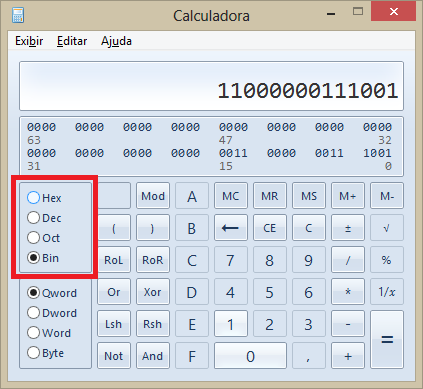The width and height of the screenshot is (423, 389).
Task: Click the plus addition button
Action: tap(348, 356)
